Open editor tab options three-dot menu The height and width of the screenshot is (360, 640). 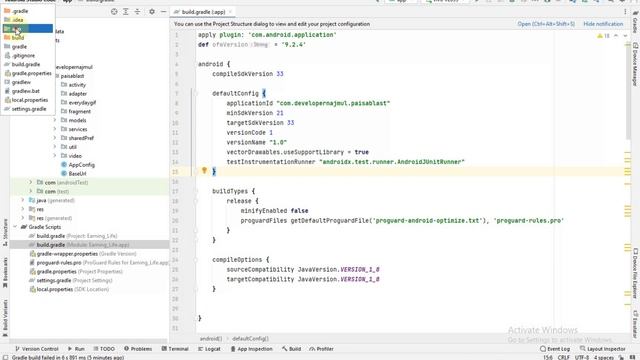click(625, 12)
